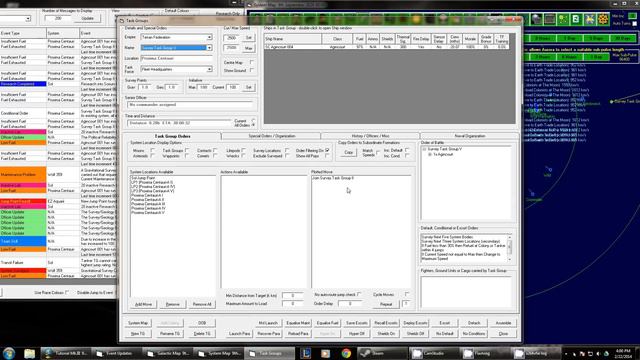
Task: Open the Windows Start menu
Action: [x=9, y=353]
